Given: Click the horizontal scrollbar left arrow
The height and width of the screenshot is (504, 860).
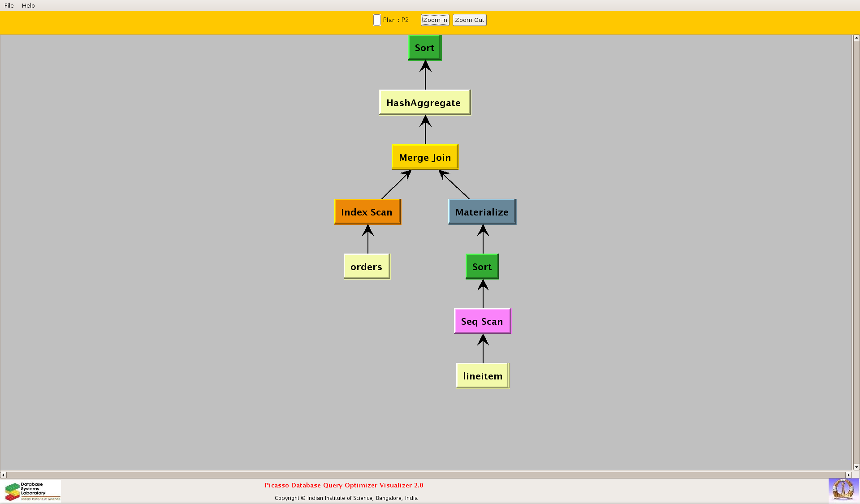Looking at the screenshot, I should click(x=4, y=475).
